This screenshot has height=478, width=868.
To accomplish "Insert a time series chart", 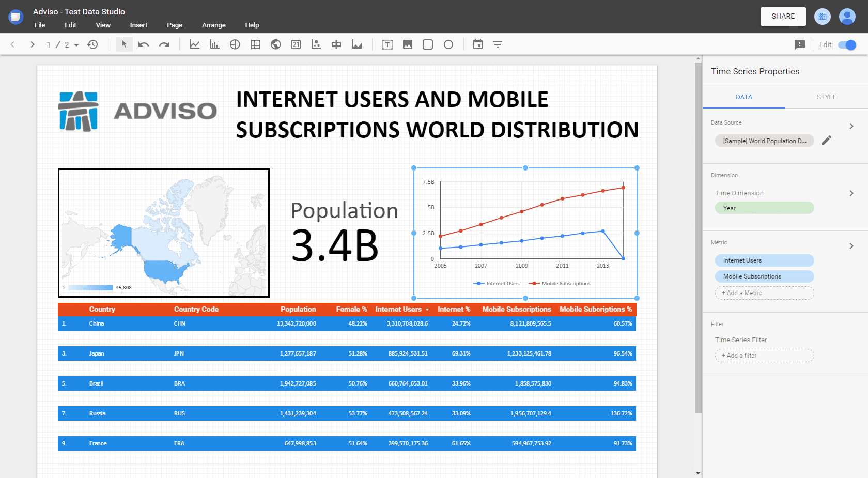I will pos(195,44).
